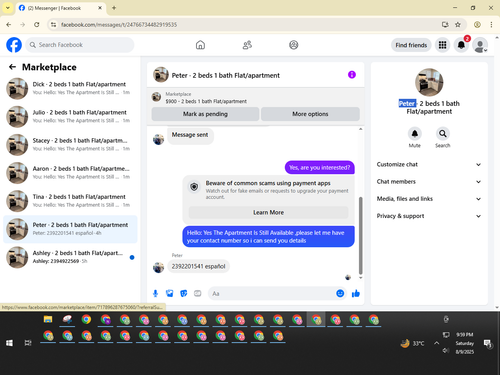Open a new browser tab
This screenshot has width=500, height=375.
[114, 8]
